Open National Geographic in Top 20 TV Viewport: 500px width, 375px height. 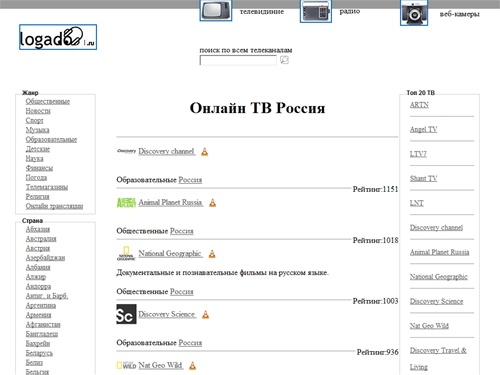439,277
